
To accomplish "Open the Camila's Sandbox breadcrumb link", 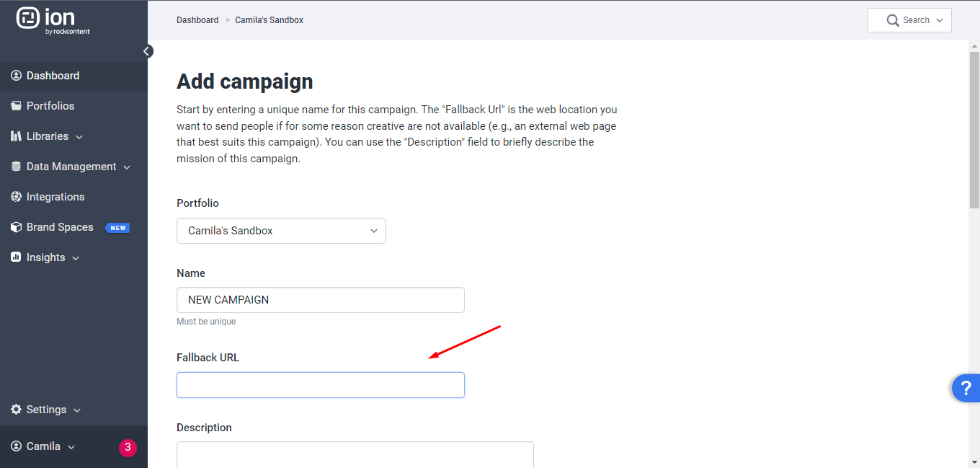I will 269,20.
